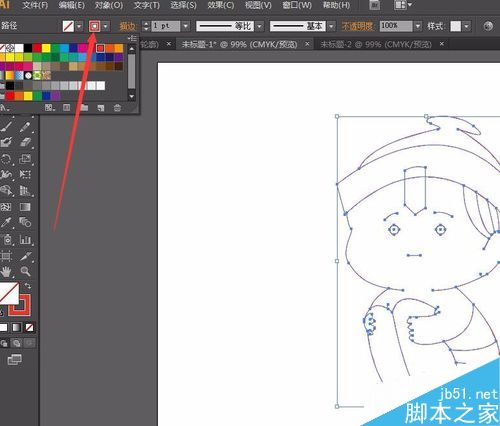Click the 不透明度 opacity link
The image size is (500, 426).
click(x=357, y=26)
